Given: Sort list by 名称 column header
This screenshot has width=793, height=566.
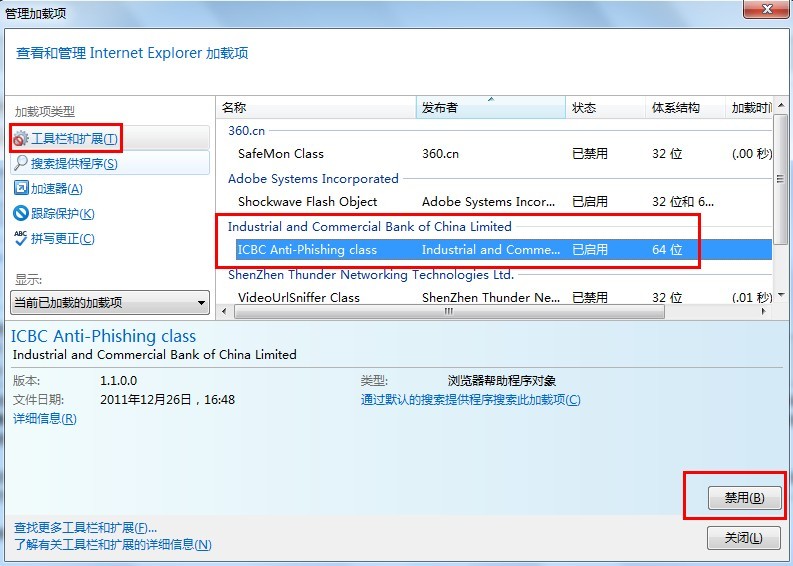Looking at the screenshot, I should [316, 108].
